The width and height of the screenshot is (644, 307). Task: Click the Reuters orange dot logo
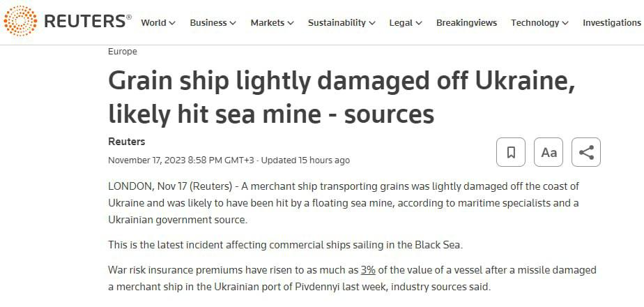tap(20, 21)
